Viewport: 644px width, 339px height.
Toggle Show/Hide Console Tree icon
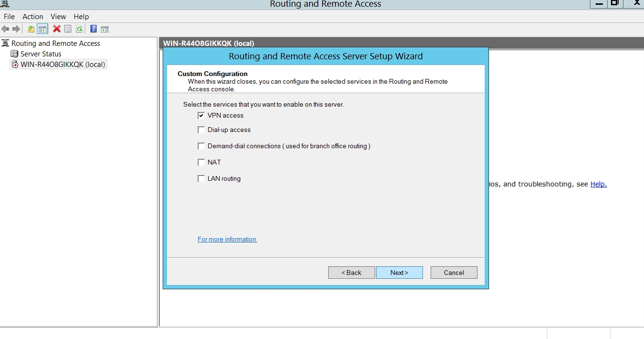point(43,29)
